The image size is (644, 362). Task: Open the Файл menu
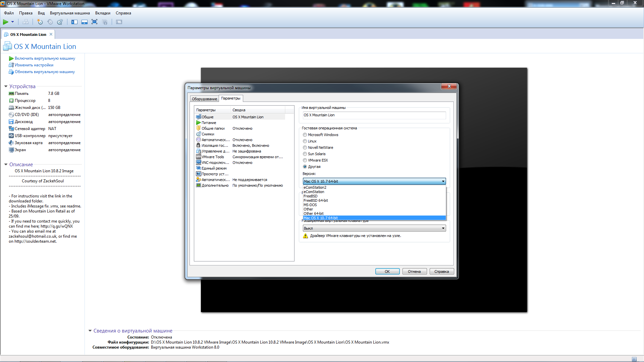click(x=9, y=13)
